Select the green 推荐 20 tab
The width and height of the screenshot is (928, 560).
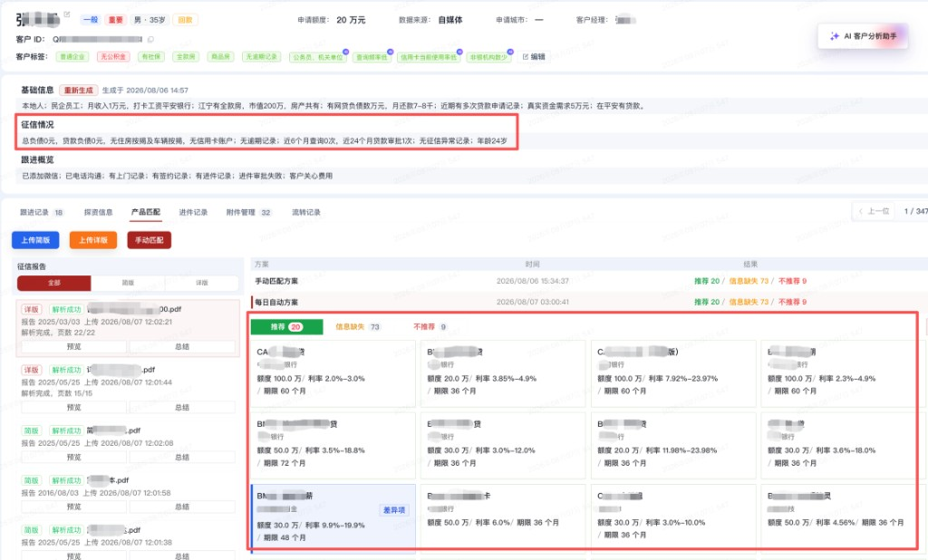tap(287, 327)
